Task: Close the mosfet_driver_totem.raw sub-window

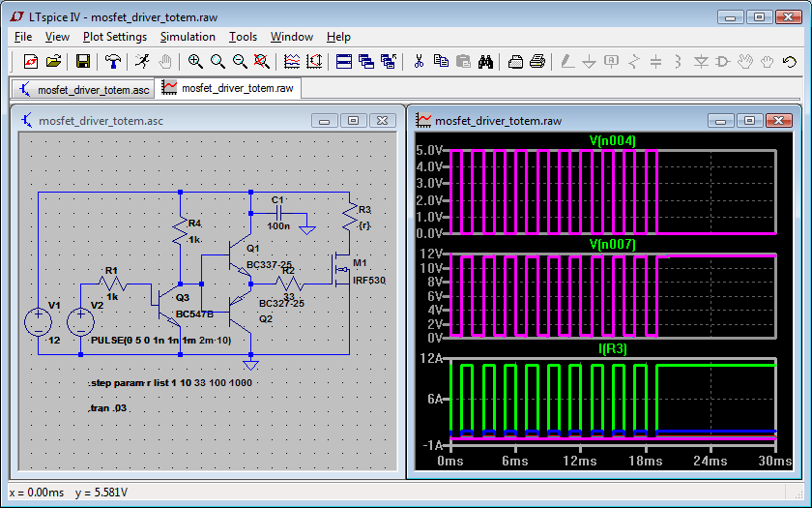Action: pos(778,120)
